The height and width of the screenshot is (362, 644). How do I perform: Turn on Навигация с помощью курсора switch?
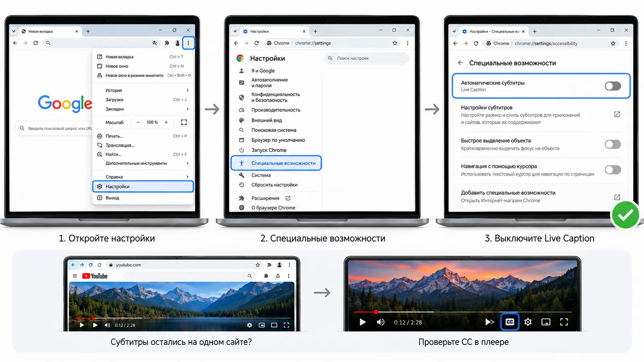(613, 170)
